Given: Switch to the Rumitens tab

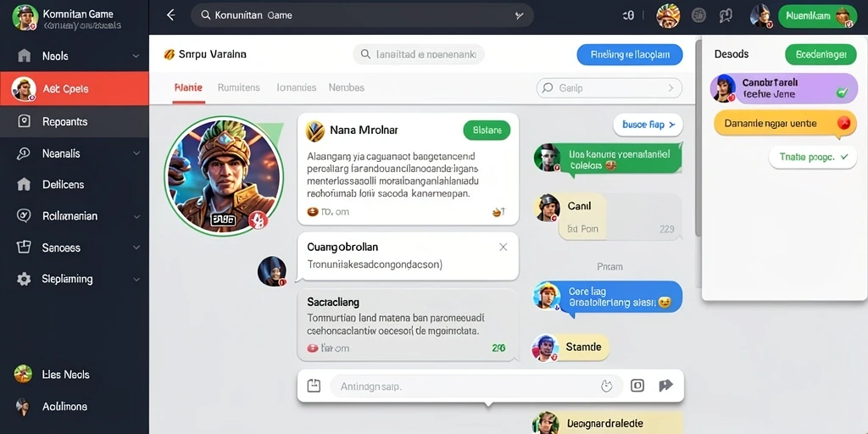Looking at the screenshot, I should (x=238, y=87).
